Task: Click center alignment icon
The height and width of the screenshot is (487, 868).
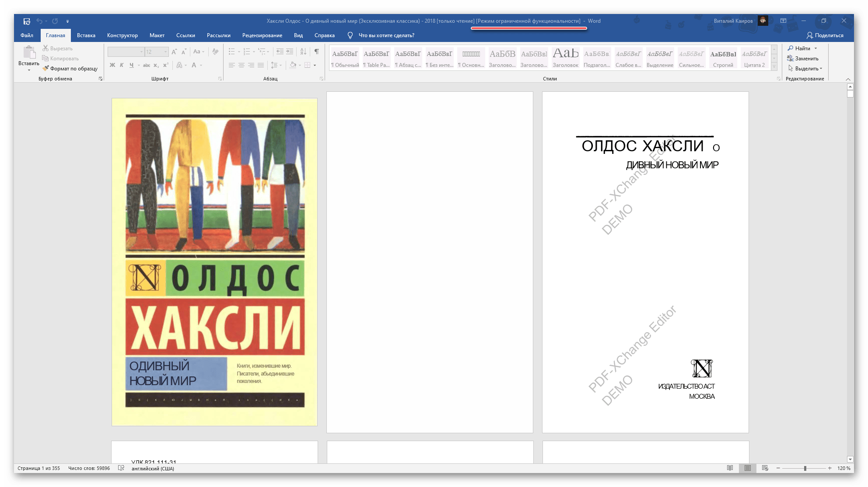Action: pos(241,65)
